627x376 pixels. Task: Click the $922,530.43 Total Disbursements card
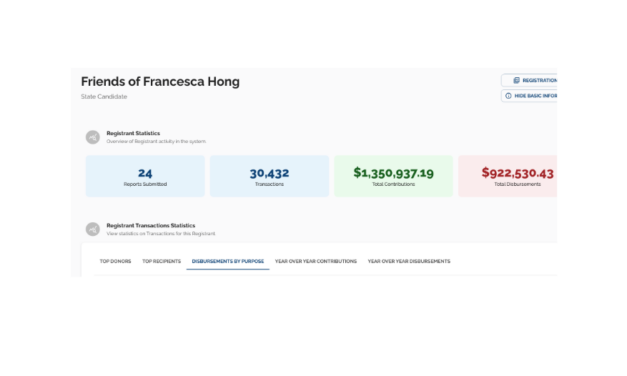508,176
